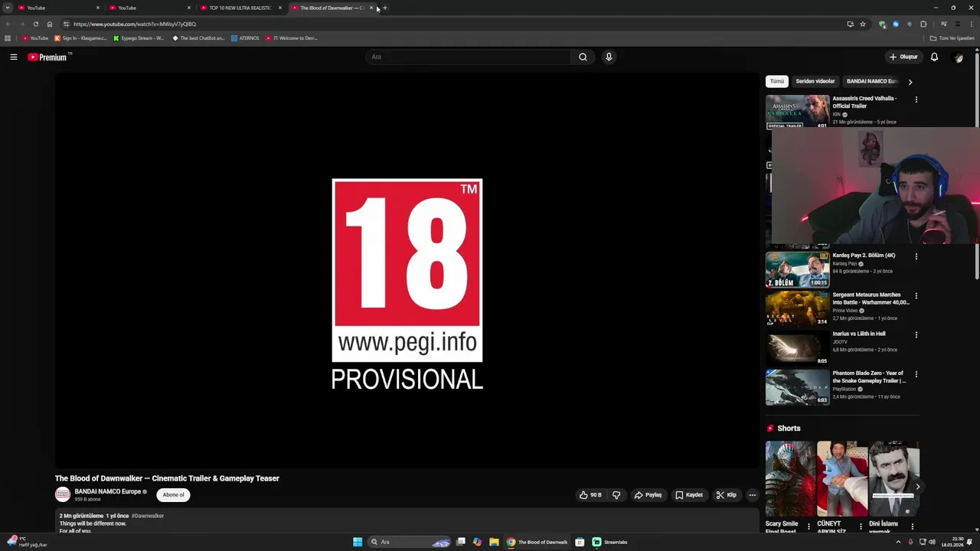Click the YouTube search magnifier button
980x551 pixels.
[583, 57]
